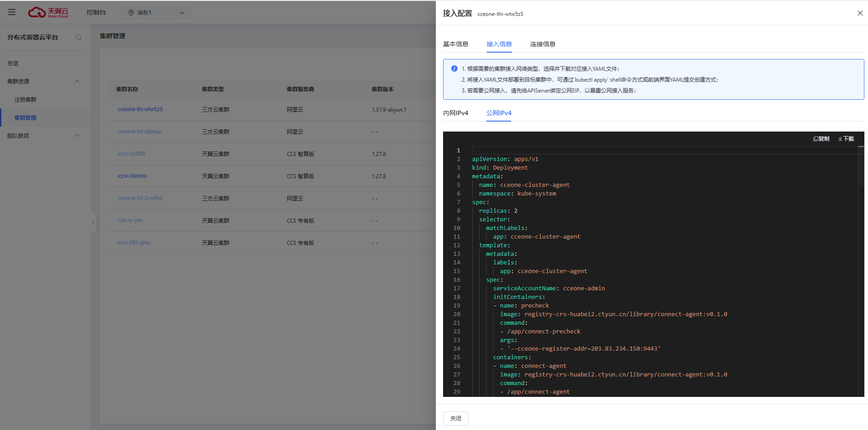Switch to the 接入信息 tab

[499, 44]
